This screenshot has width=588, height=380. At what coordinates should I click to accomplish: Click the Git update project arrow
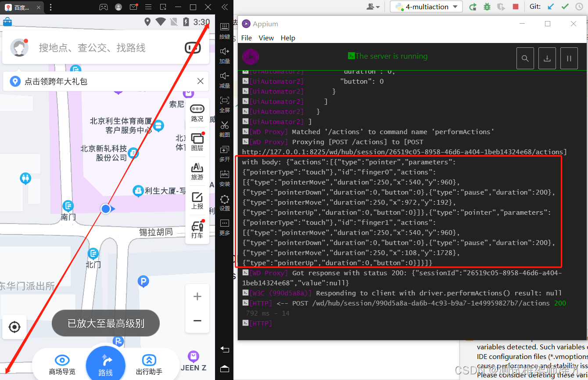tap(551, 7)
